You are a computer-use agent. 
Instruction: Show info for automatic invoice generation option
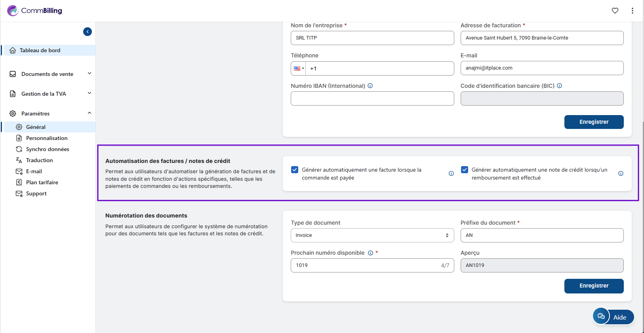[451, 174]
